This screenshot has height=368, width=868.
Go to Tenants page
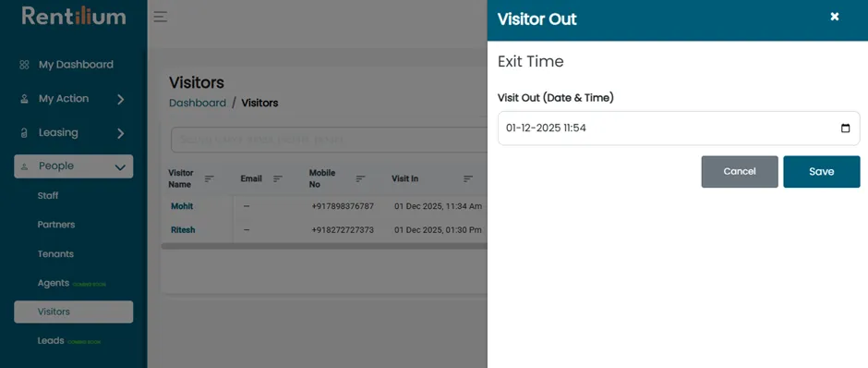55,254
